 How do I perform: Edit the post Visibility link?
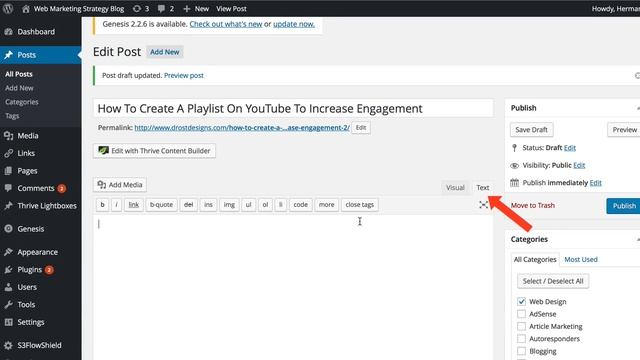[579, 165]
